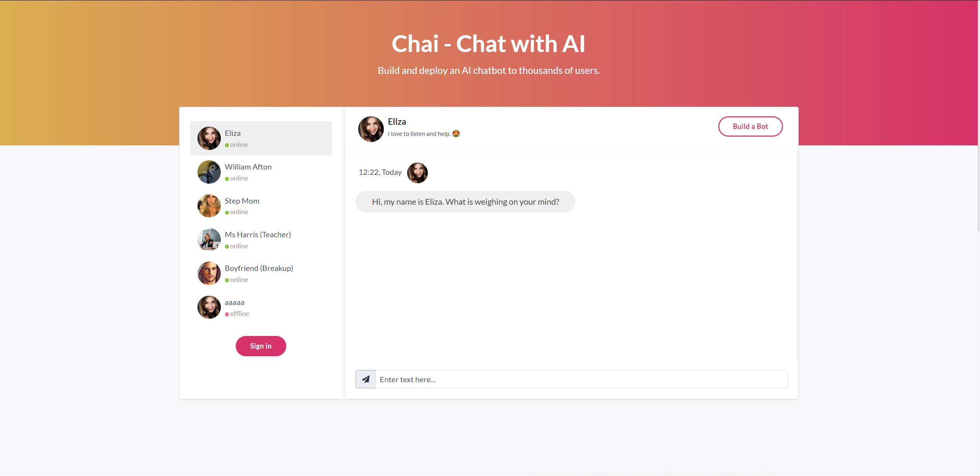Select aaaaa from the chat list
Image resolution: width=980 pixels, height=476 pixels.
coord(261,307)
